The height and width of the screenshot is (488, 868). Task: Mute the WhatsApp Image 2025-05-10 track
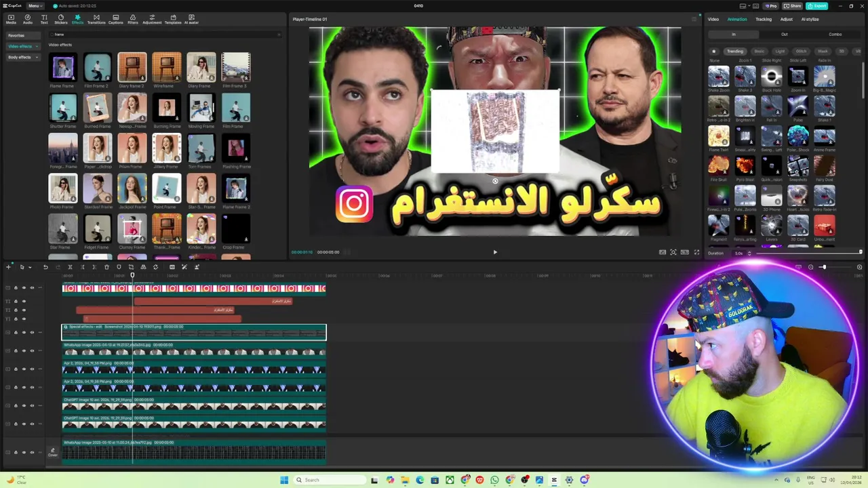[32, 453]
